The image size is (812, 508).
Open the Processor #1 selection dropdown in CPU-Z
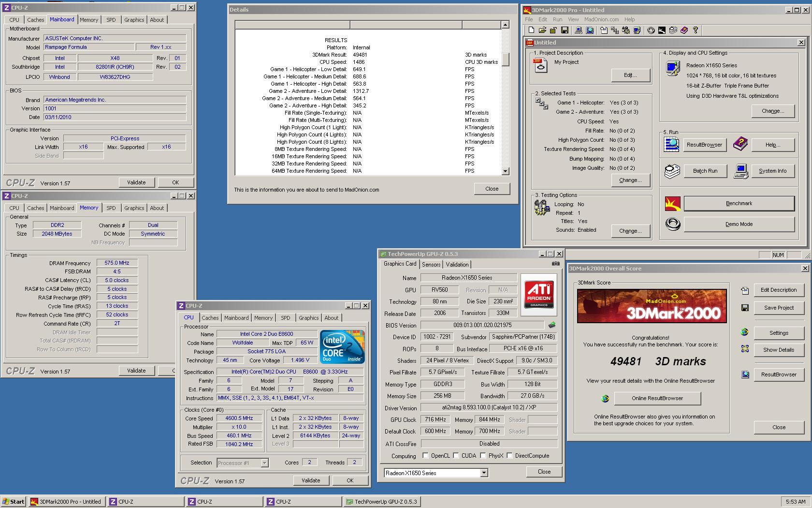click(x=264, y=463)
